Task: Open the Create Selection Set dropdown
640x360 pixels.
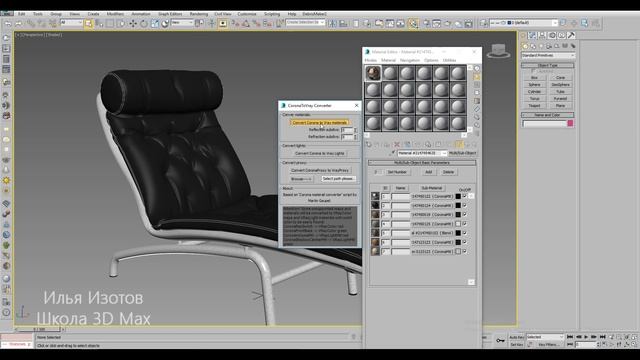Action: pyautogui.click(x=305, y=23)
